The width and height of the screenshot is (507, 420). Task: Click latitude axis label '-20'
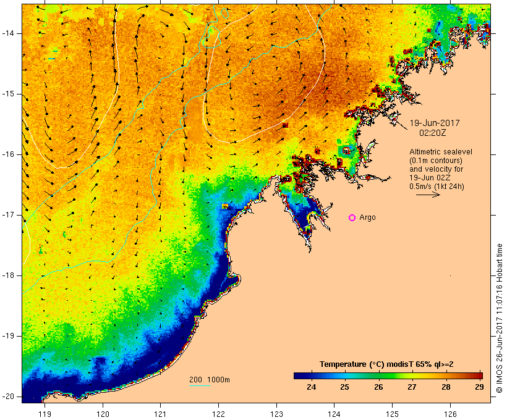(x=7, y=397)
